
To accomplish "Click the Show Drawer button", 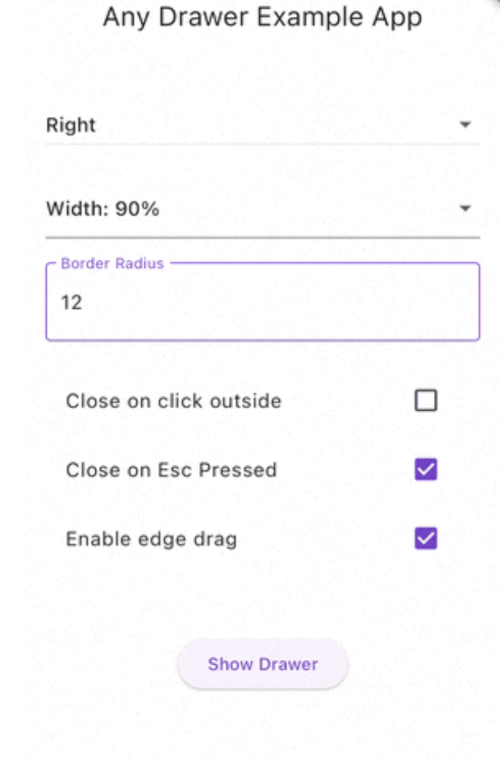I will 263,664.
